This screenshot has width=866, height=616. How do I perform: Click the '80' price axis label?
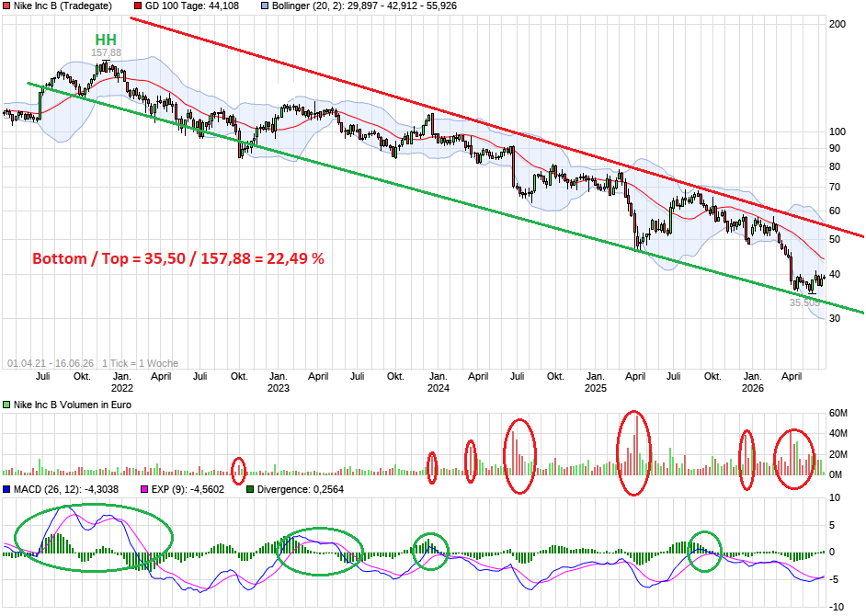[835, 166]
